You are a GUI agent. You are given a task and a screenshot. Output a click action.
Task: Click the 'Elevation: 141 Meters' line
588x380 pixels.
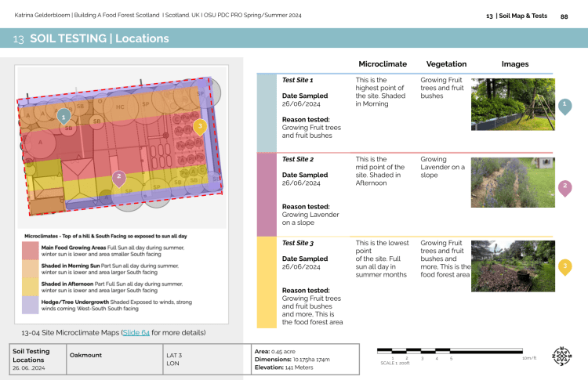[284, 367]
